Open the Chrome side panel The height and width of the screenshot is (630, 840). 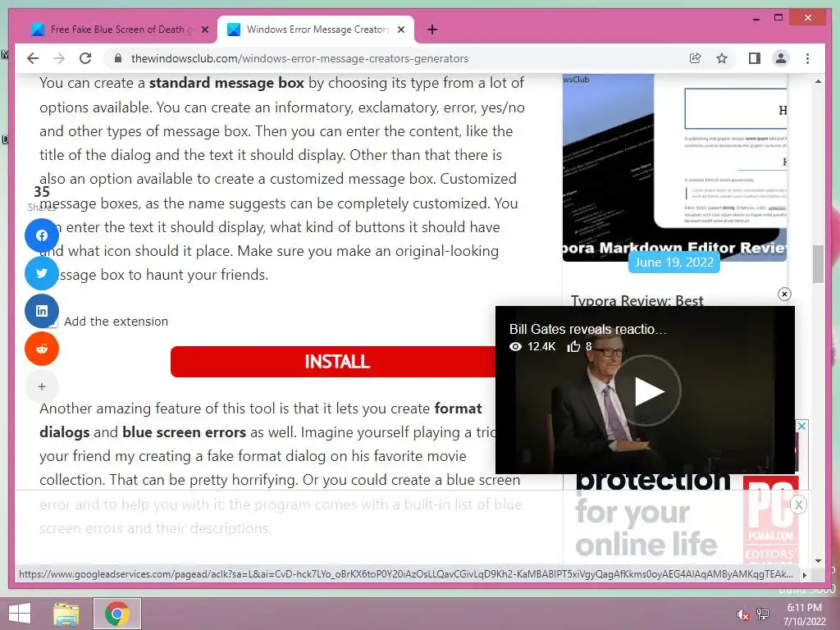755,58
